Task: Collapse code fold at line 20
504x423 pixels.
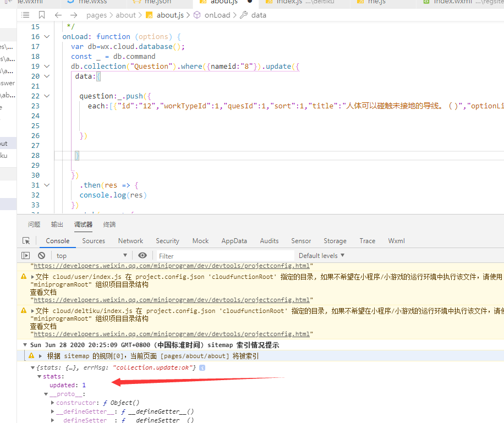Action: 47,76
